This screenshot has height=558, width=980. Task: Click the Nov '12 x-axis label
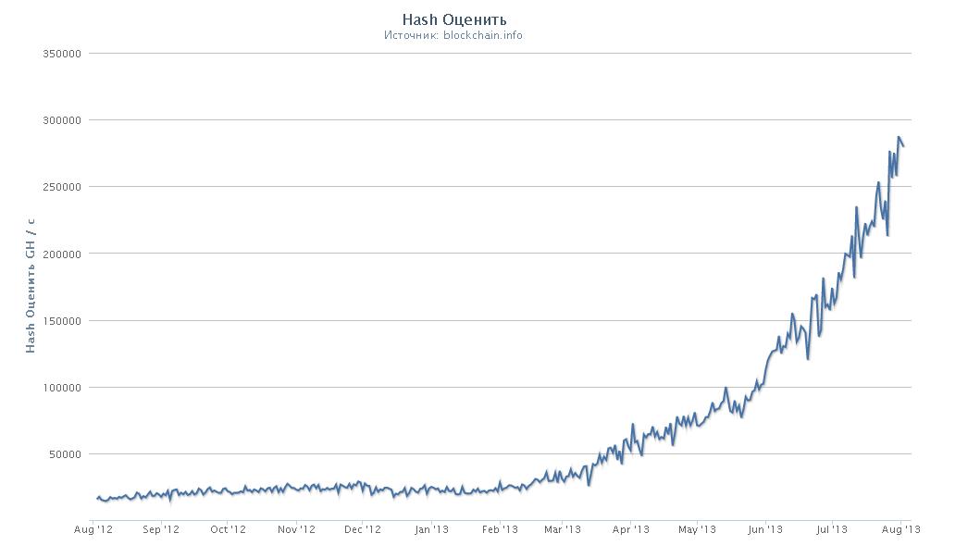(x=296, y=530)
